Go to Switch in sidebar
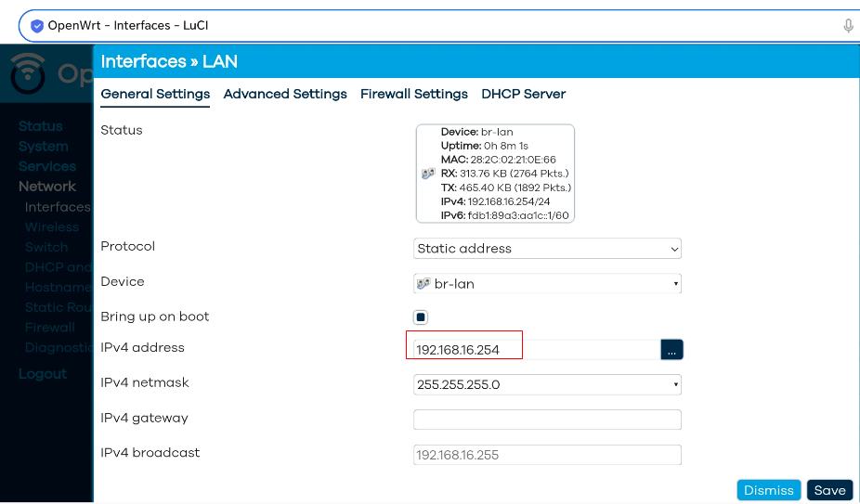This screenshot has width=860, height=504. click(46, 247)
